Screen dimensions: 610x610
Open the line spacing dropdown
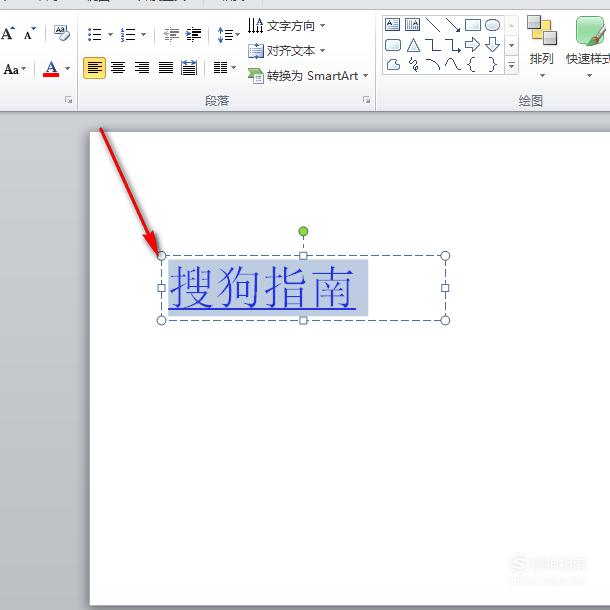(228, 34)
